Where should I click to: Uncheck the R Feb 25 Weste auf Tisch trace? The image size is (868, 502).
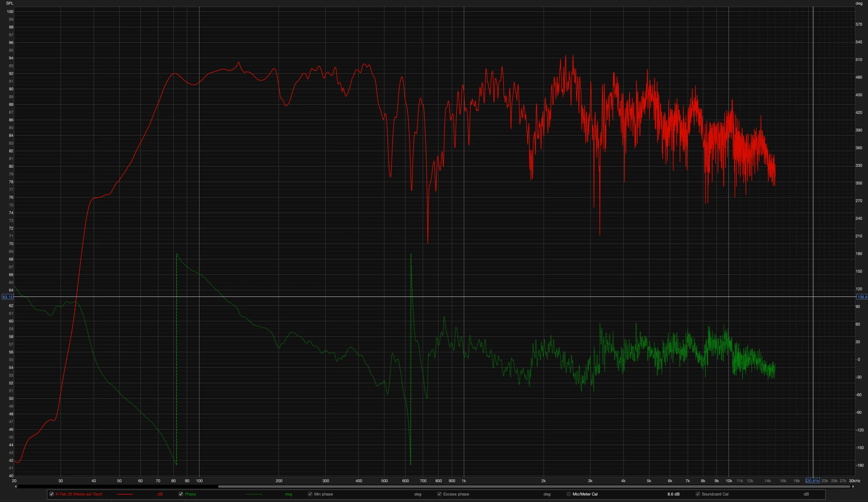tap(52, 494)
